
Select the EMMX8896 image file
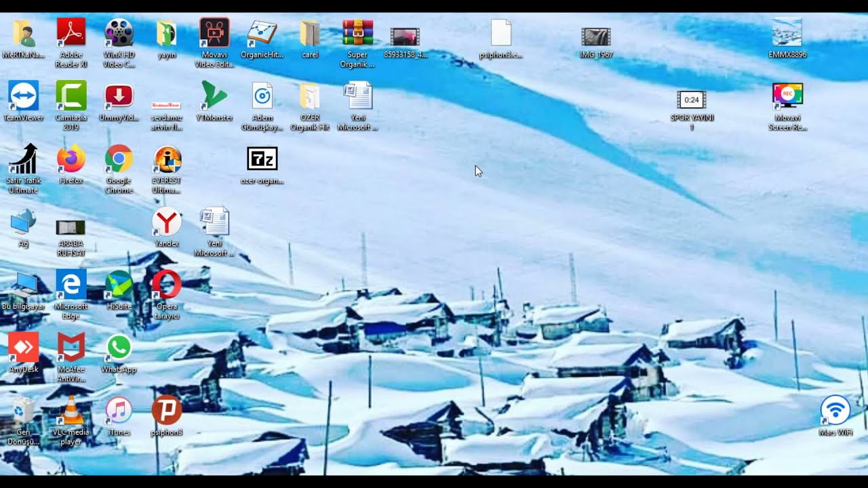pos(787,33)
